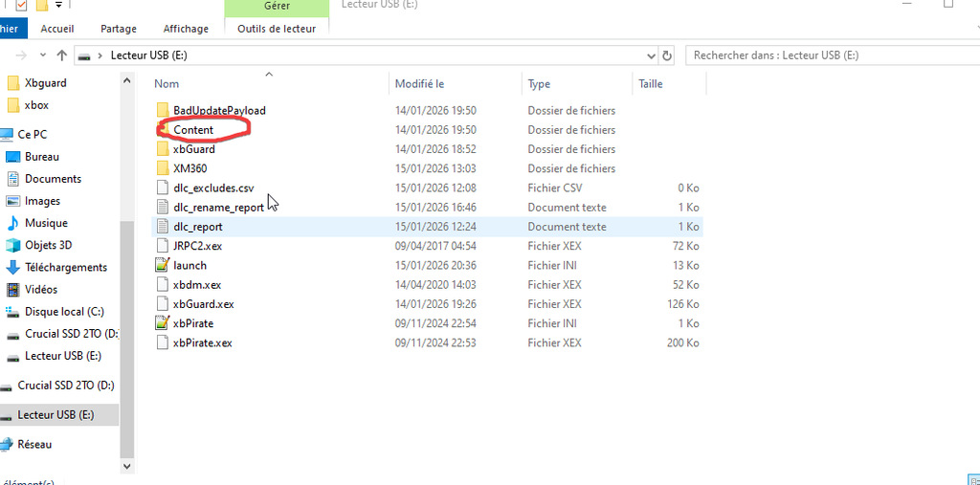Open the Partage ribbon tab

coord(119,29)
